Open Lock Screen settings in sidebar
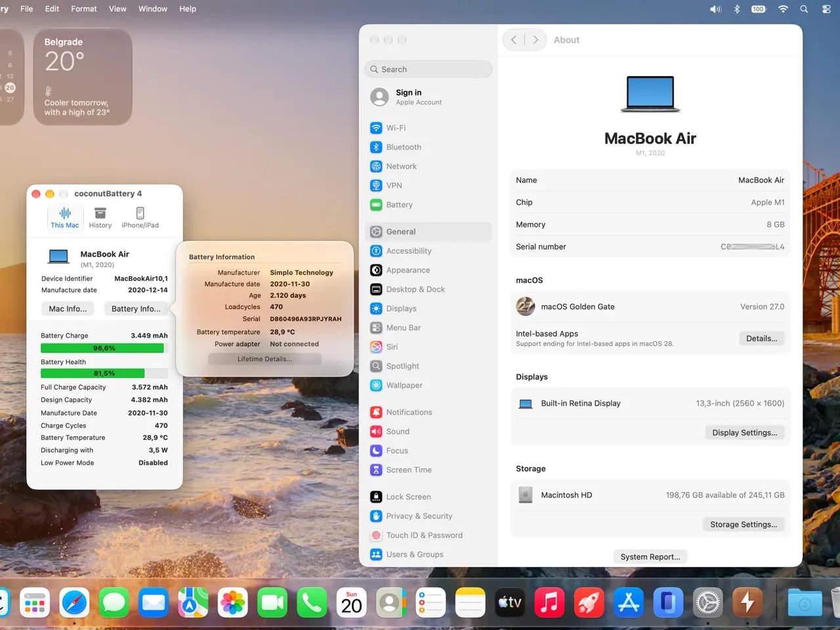This screenshot has height=630, width=840. pyautogui.click(x=429, y=497)
